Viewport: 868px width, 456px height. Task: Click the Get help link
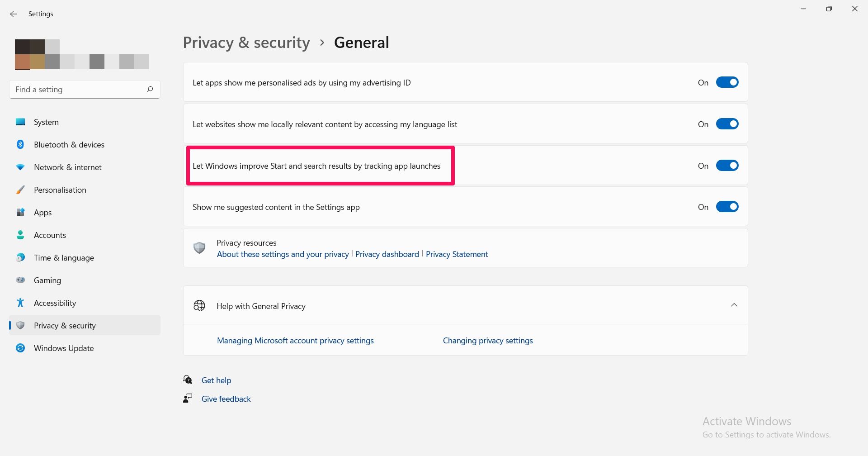point(216,380)
